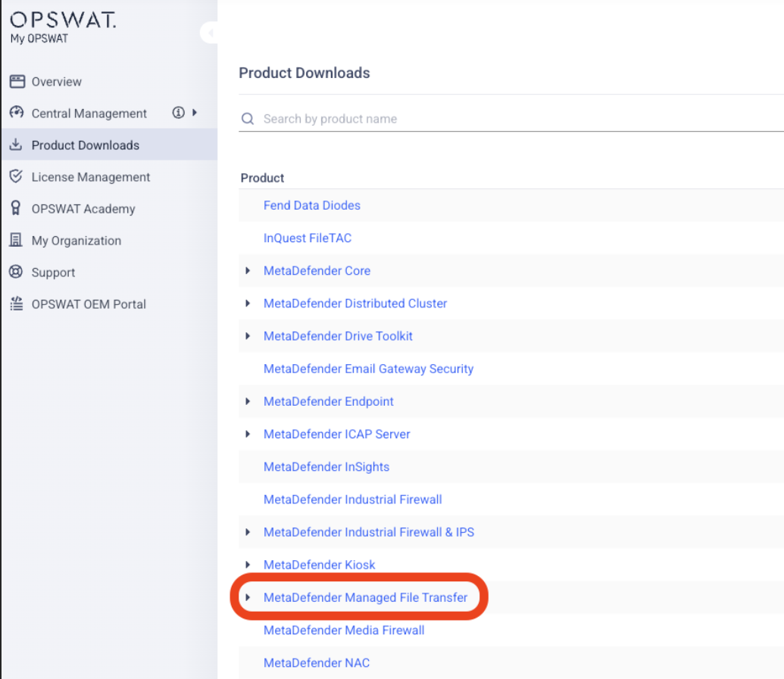784x679 pixels.
Task: Click the info icon beside Central Management
Action: point(179,113)
